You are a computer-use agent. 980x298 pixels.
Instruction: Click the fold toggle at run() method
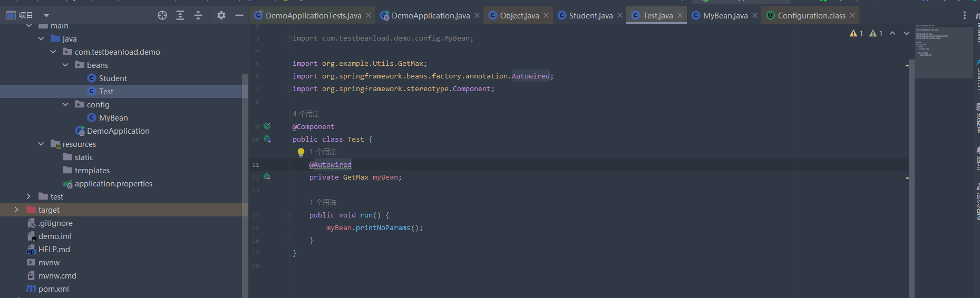pos(289,215)
